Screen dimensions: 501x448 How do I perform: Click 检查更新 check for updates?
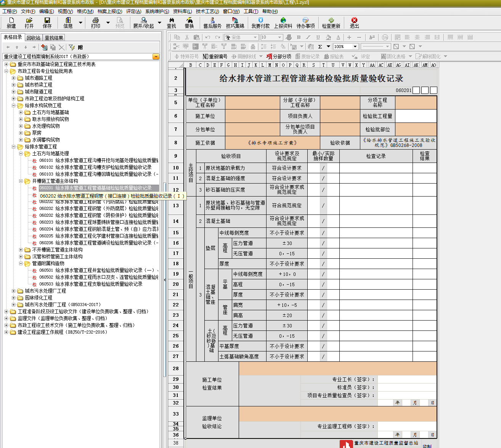pos(331,23)
